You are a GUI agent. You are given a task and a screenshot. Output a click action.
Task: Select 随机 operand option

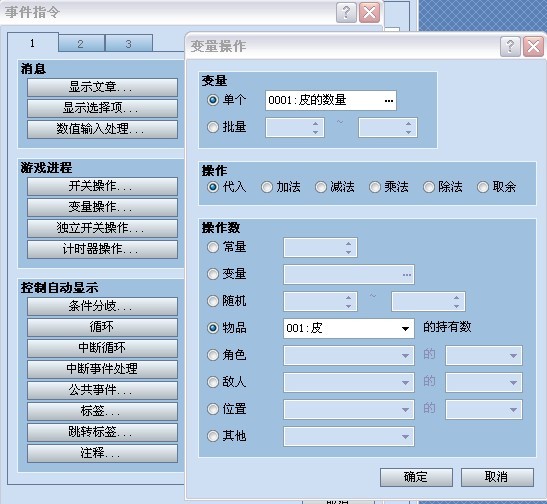pyautogui.click(x=213, y=301)
